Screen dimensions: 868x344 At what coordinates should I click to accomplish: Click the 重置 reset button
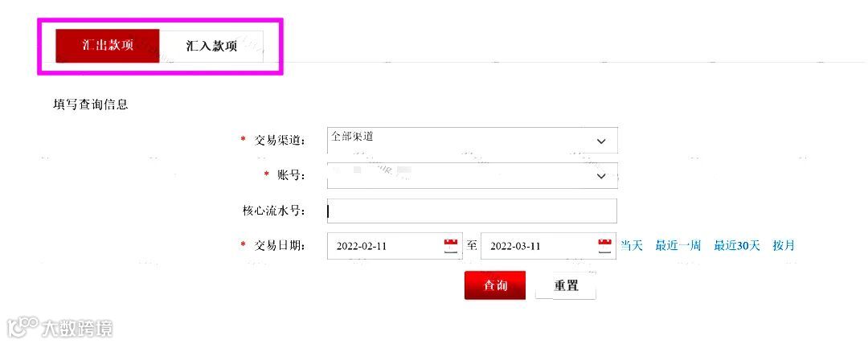coord(566,286)
